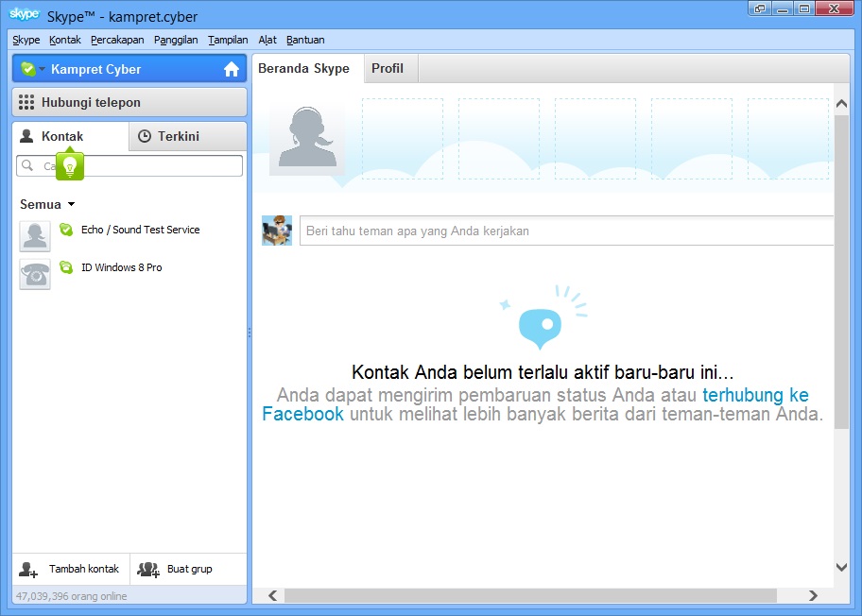The image size is (862, 616).
Task: Switch to the Terkini tab
Action: pyautogui.click(x=187, y=136)
